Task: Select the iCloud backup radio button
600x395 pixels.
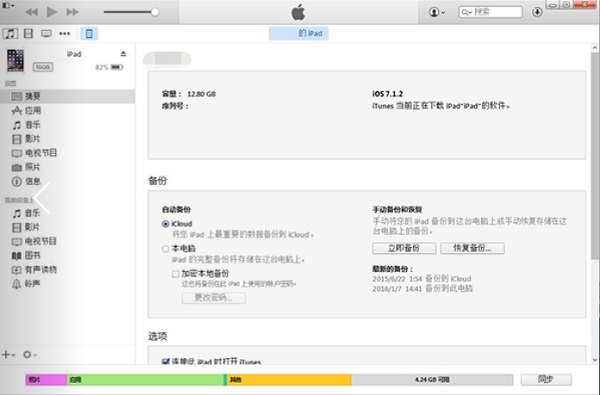Action: point(165,224)
